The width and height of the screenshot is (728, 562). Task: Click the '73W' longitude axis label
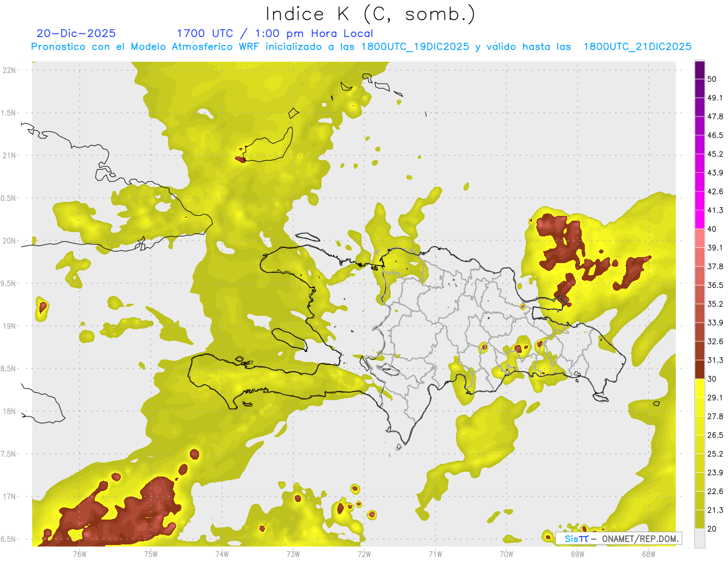292,554
